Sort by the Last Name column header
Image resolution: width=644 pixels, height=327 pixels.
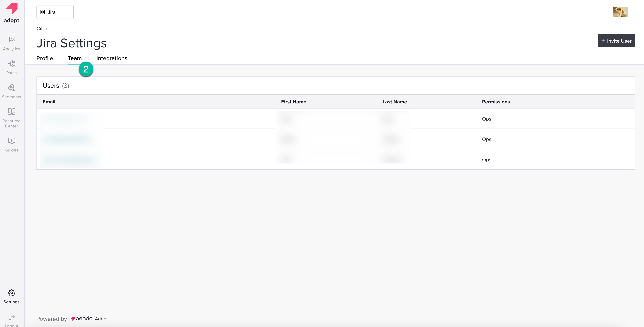[395, 102]
